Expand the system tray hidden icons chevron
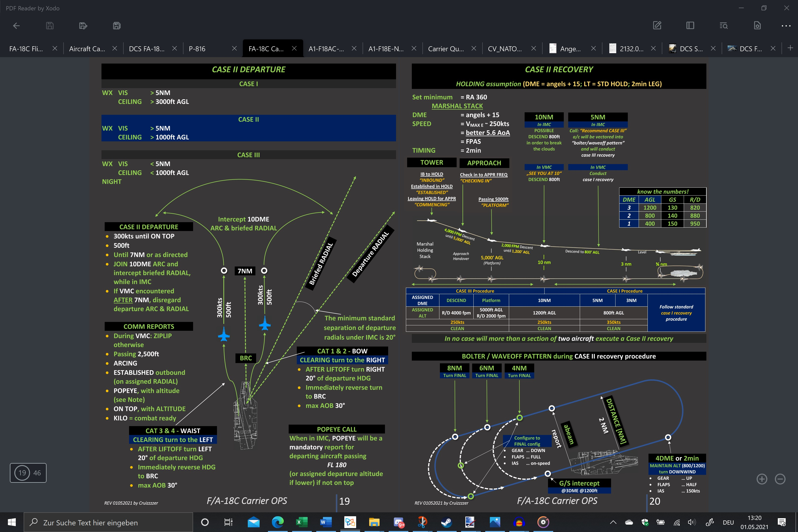Viewport: 798px width, 532px height. point(613,522)
